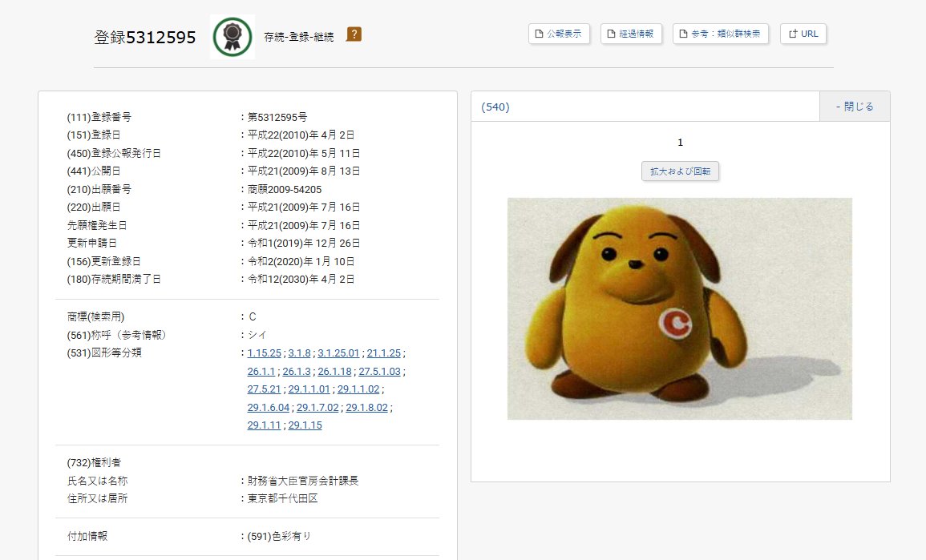This screenshot has width=926, height=560.
Task: Click the registration date 平成22(2010)年 4月 2日
Action: tap(301, 135)
